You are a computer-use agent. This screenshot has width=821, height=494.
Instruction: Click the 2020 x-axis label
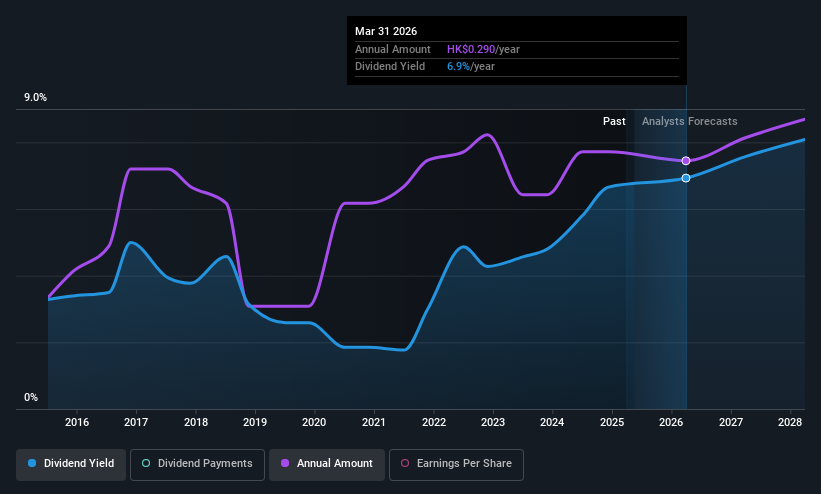click(314, 422)
